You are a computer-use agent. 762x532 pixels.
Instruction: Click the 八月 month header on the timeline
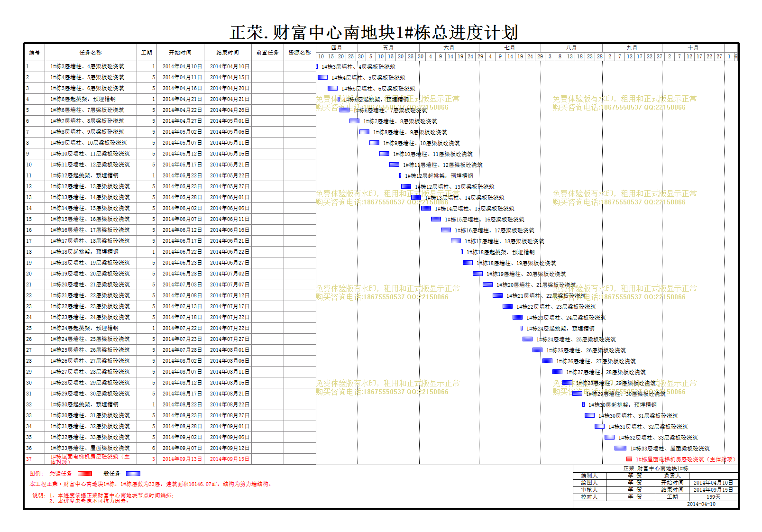pyautogui.click(x=571, y=48)
